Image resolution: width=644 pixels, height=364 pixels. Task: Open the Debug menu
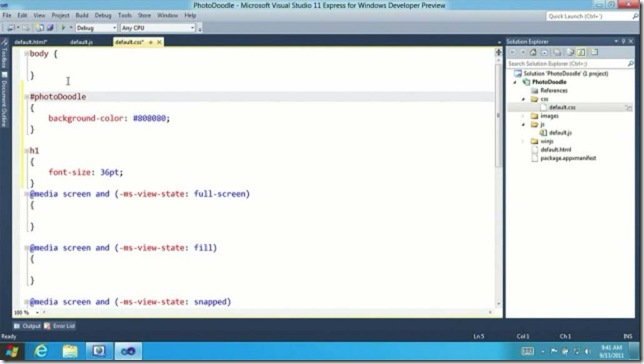click(103, 15)
